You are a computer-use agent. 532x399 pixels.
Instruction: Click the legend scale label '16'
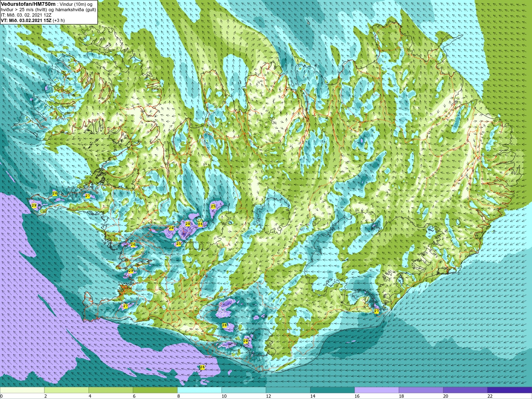357,396
